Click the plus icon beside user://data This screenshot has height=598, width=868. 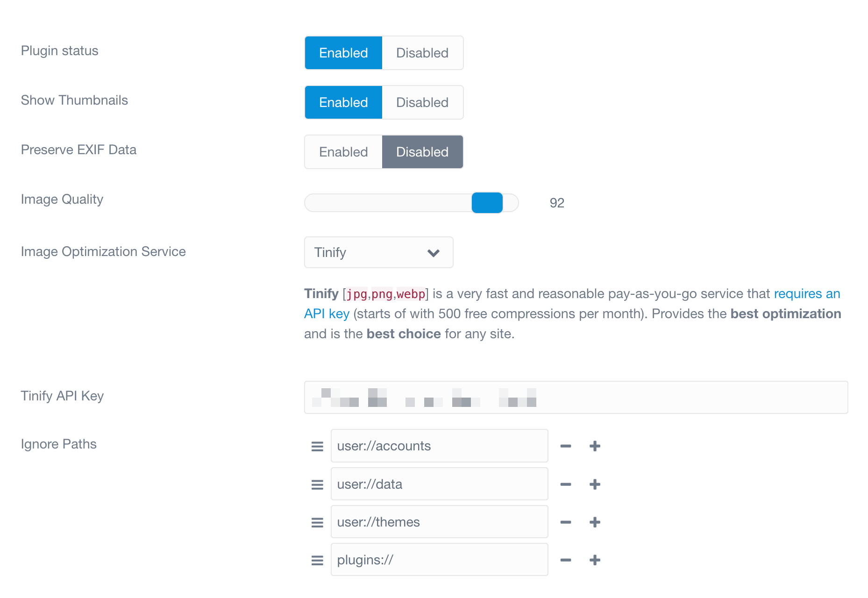(595, 484)
